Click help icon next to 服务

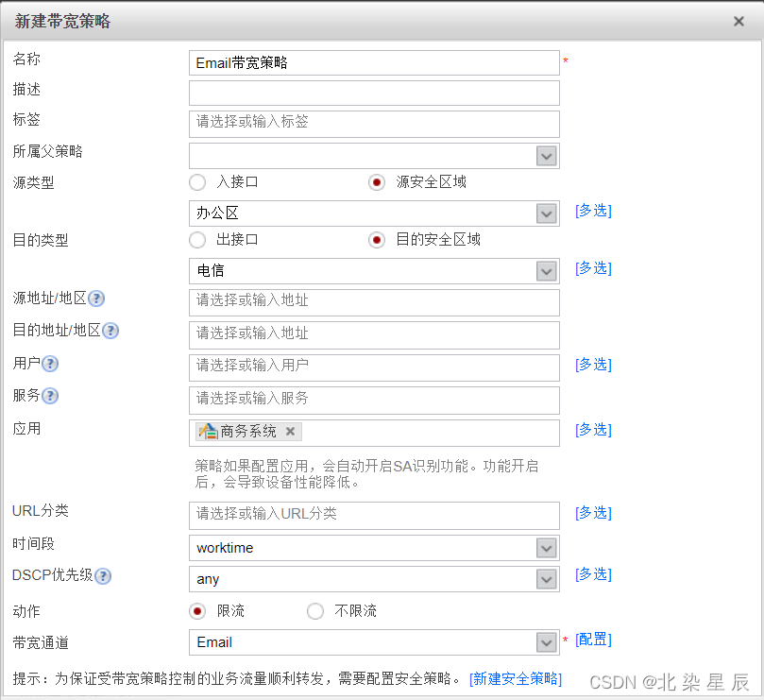coord(50,396)
